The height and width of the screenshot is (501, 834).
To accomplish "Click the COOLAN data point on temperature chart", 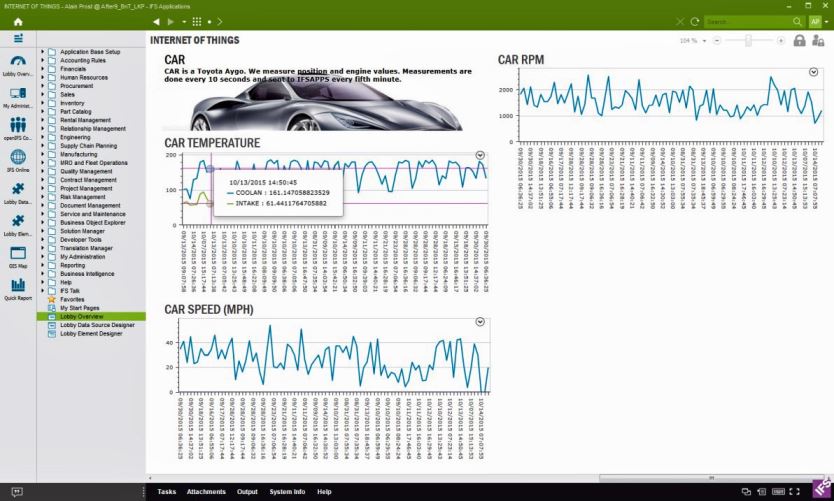I will (211, 169).
